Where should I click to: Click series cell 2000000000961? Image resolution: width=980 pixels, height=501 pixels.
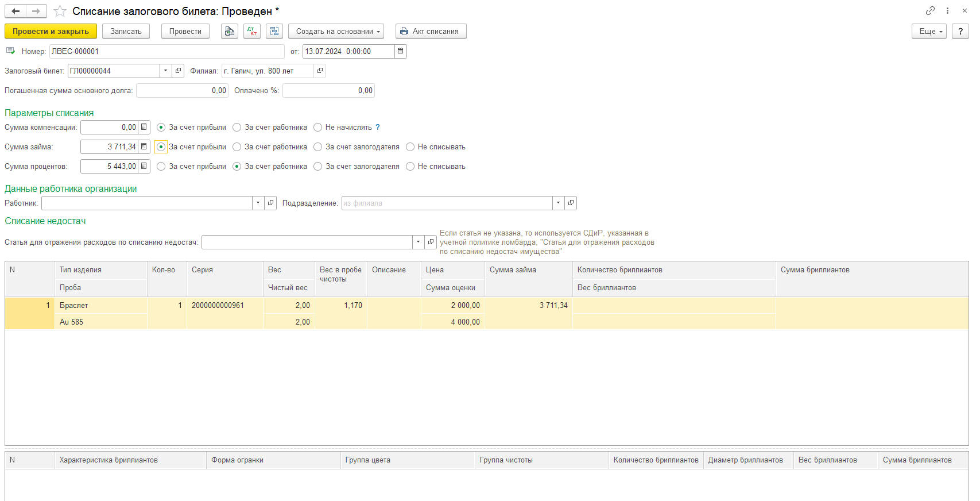tap(224, 305)
